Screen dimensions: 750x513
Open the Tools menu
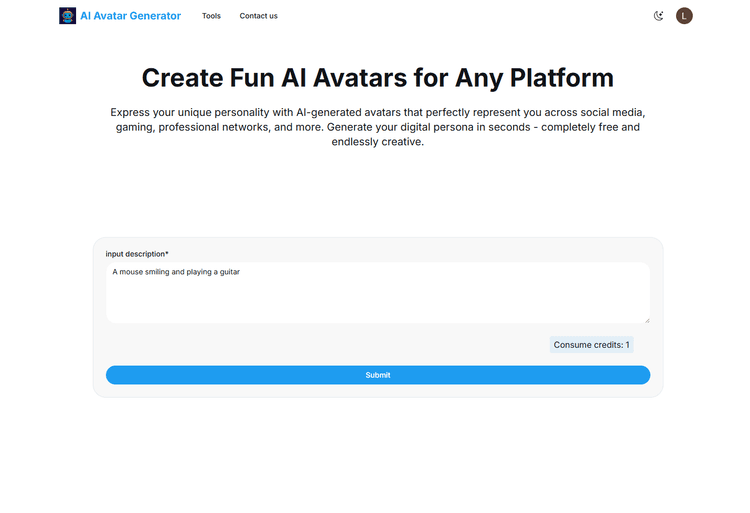click(211, 16)
